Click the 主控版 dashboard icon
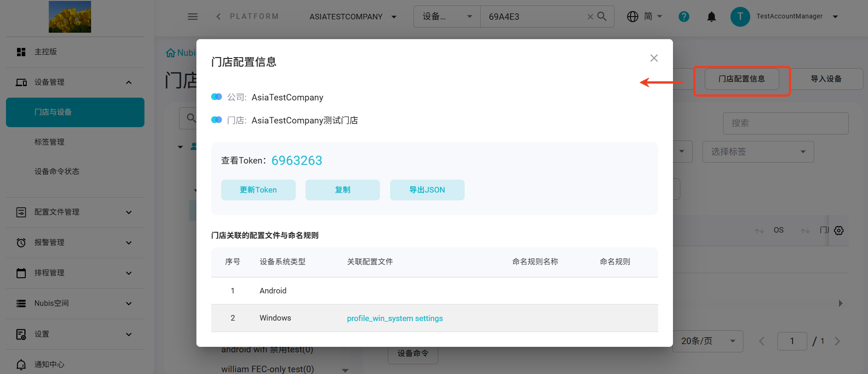Viewport: 868px width, 374px height. [x=21, y=52]
